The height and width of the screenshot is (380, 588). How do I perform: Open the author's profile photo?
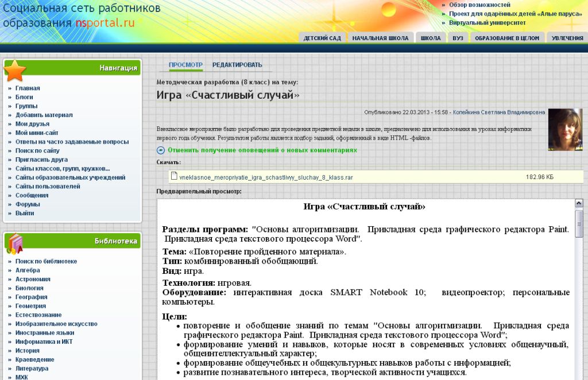coord(565,130)
